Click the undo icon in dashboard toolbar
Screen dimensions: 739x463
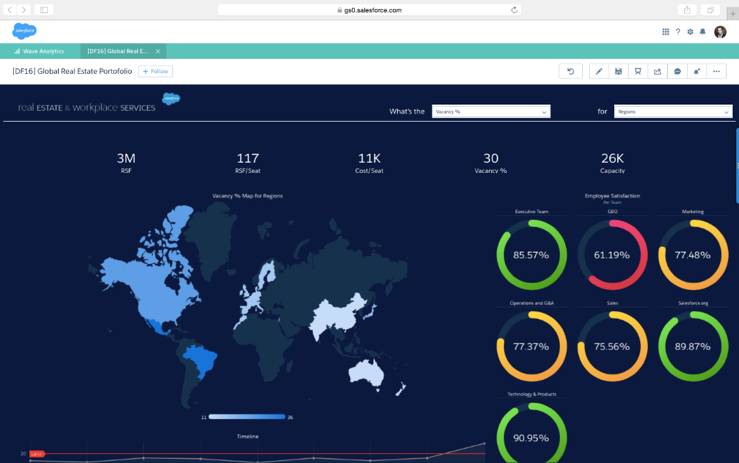pos(571,72)
